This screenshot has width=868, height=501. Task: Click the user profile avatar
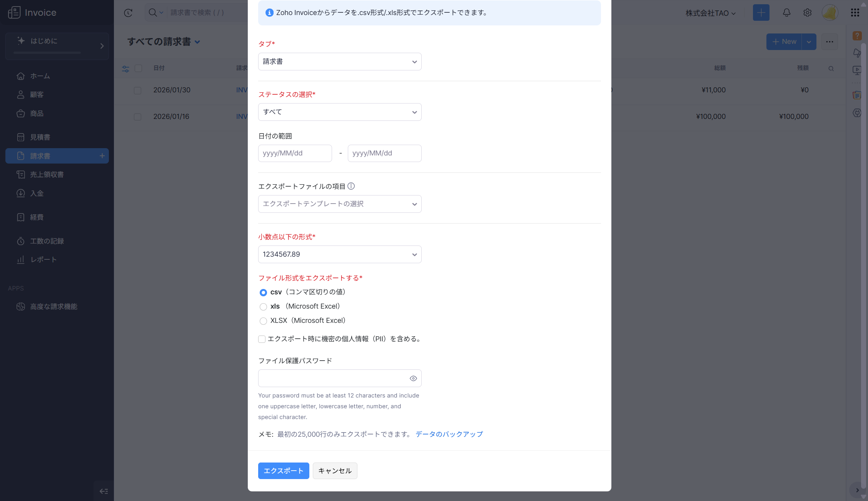(830, 13)
